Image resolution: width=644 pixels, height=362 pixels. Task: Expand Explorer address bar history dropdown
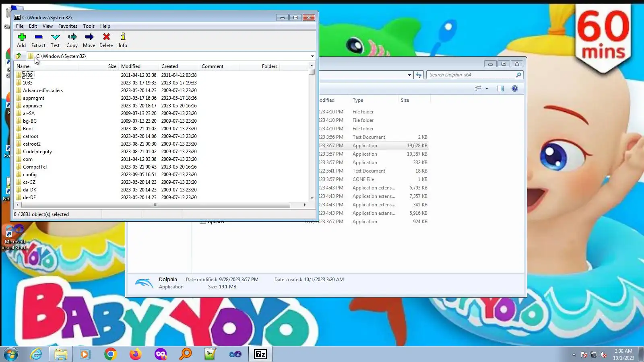tap(409, 75)
